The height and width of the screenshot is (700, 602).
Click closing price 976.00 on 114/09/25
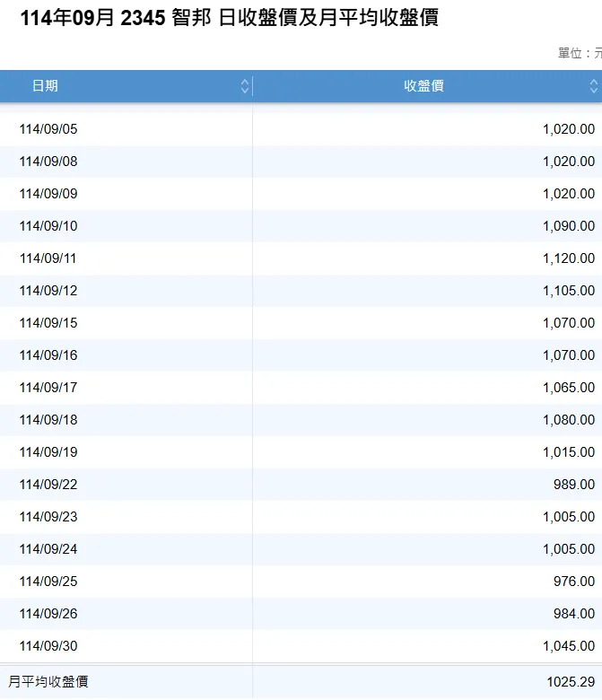pos(574,582)
